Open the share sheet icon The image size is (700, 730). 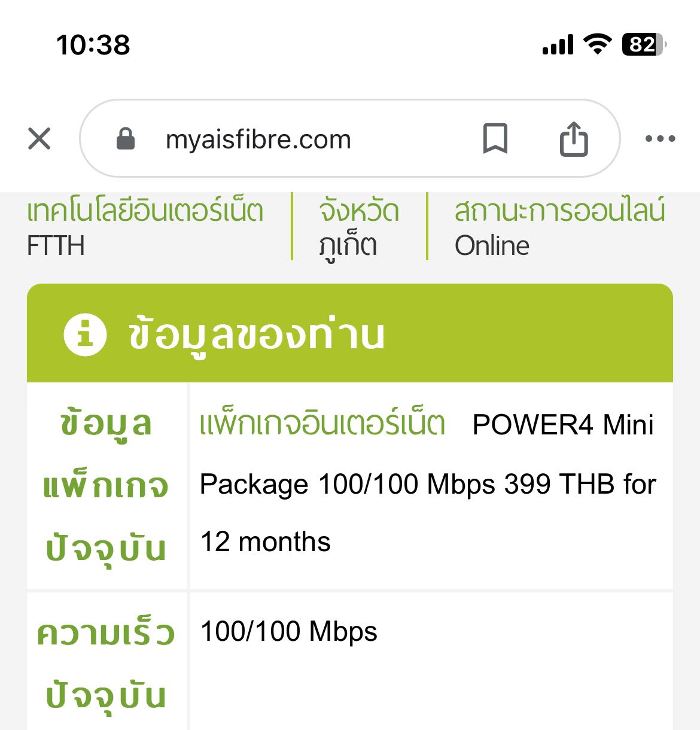[573, 139]
